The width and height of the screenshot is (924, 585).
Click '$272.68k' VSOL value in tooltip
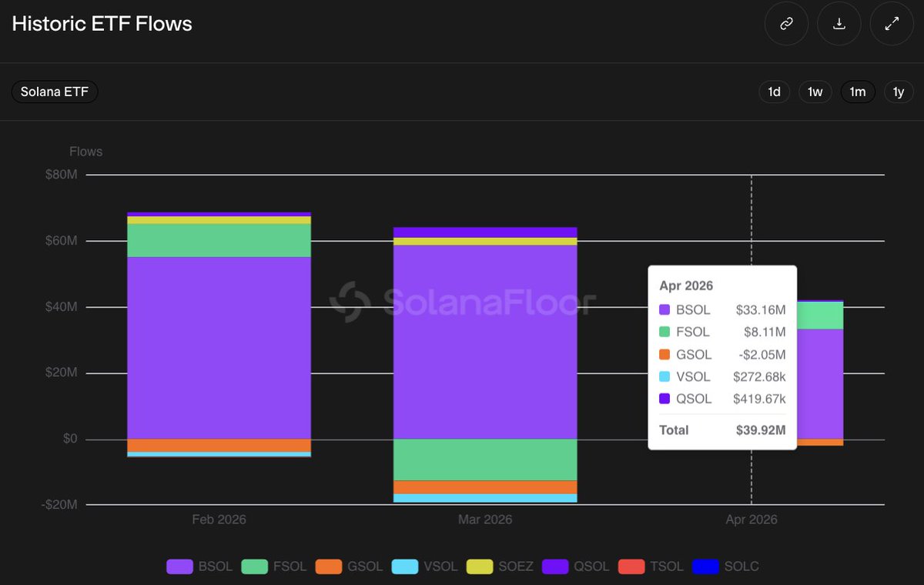click(760, 377)
